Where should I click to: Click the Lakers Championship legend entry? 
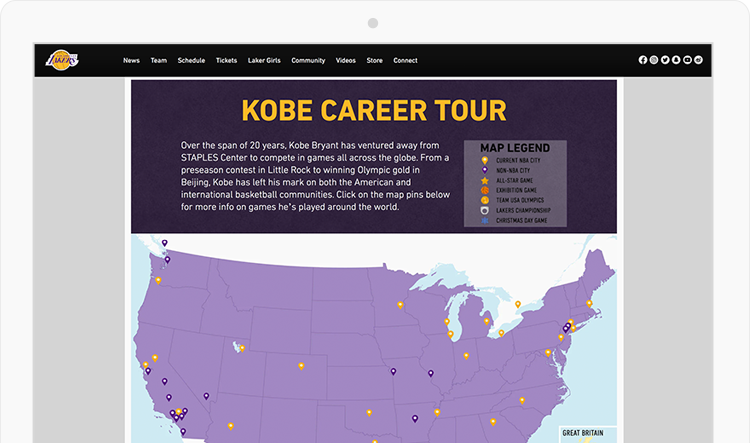(x=516, y=210)
